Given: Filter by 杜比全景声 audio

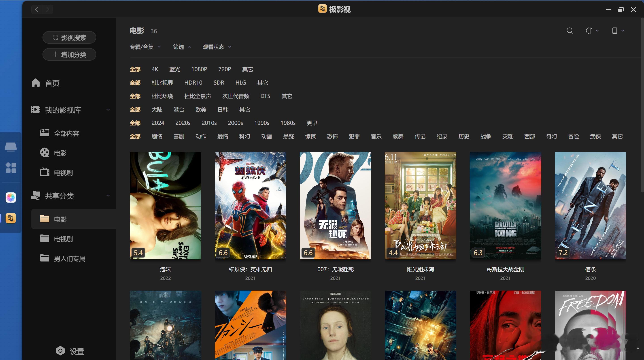Looking at the screenshot, I should pyautogui.click(x=198, y=96).
